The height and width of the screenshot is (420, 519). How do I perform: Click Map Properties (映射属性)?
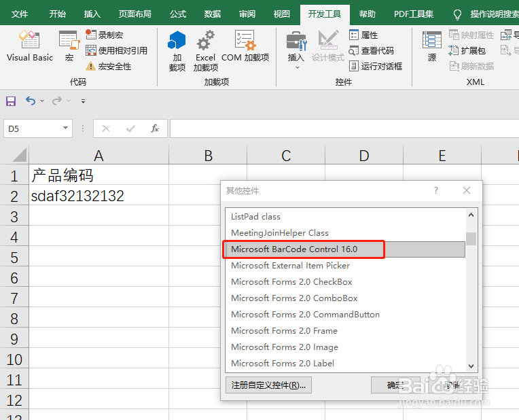pyautogui.click(x=471, y=35)
